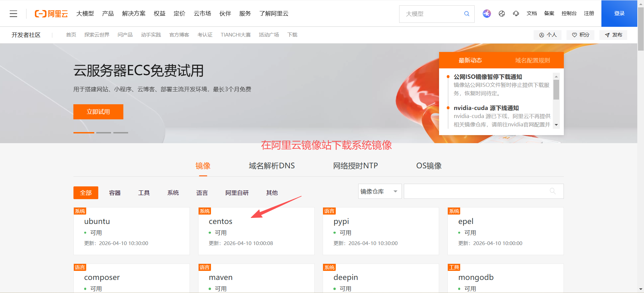This screenshot has width=644, height=293.
Task: Click 注册 link in header
Action: click(589, 13)
